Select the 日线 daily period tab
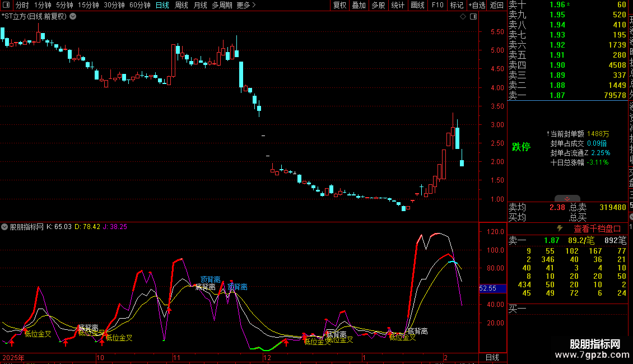 point(162,5)
